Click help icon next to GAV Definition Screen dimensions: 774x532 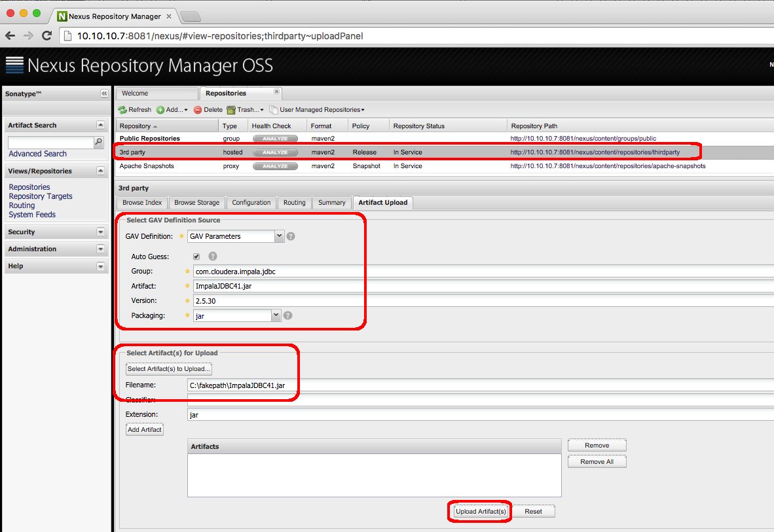click(291, 236)
